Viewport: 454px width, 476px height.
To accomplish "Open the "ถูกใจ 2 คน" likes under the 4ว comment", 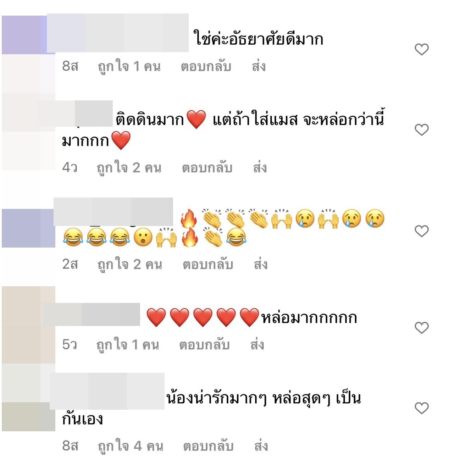I will tap(129, 168).
